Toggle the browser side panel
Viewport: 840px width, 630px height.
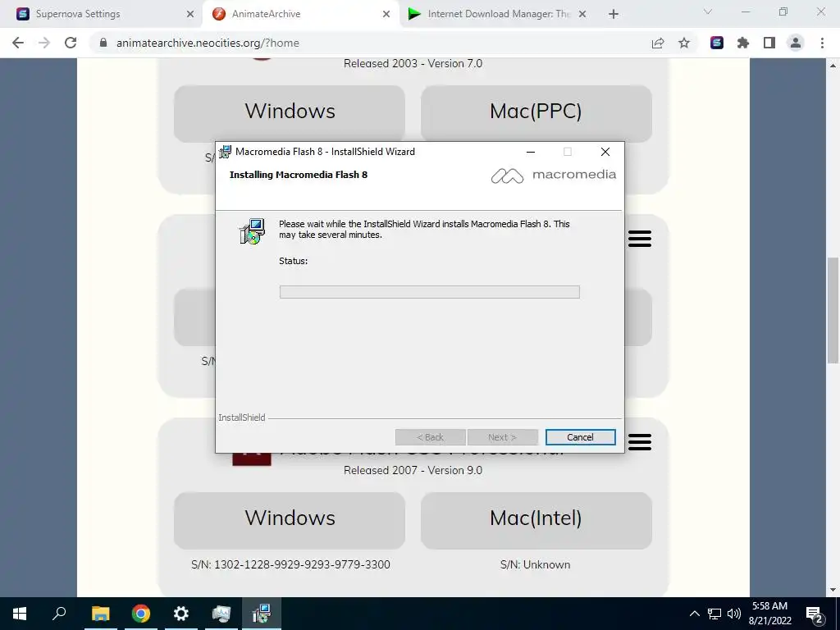(769, 43)
